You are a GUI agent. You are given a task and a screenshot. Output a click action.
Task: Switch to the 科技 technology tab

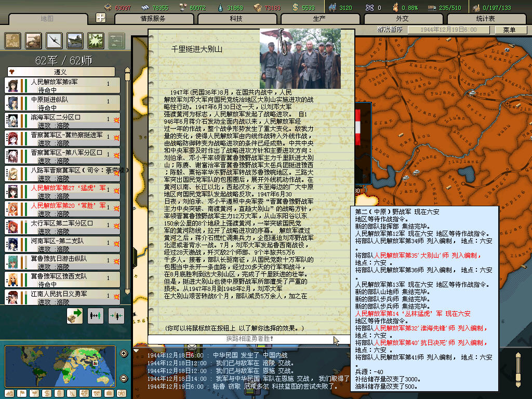pos(236,19)
